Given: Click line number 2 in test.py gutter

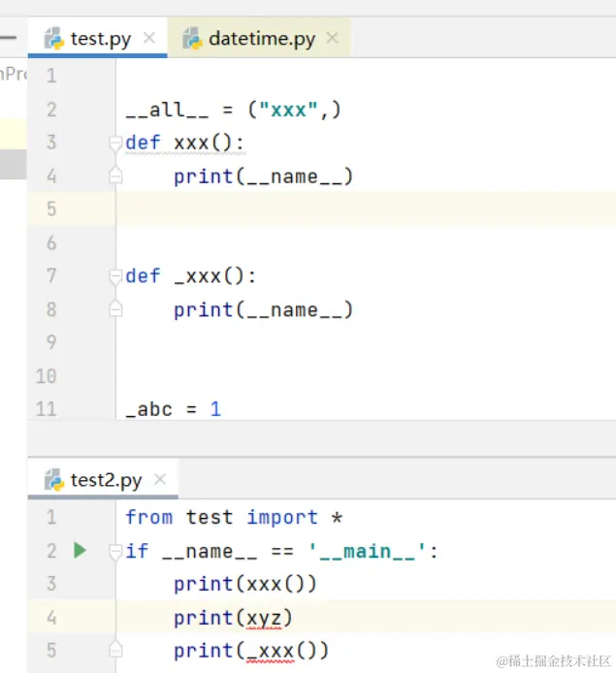Looking at the screenshot, I should (51, 110).
